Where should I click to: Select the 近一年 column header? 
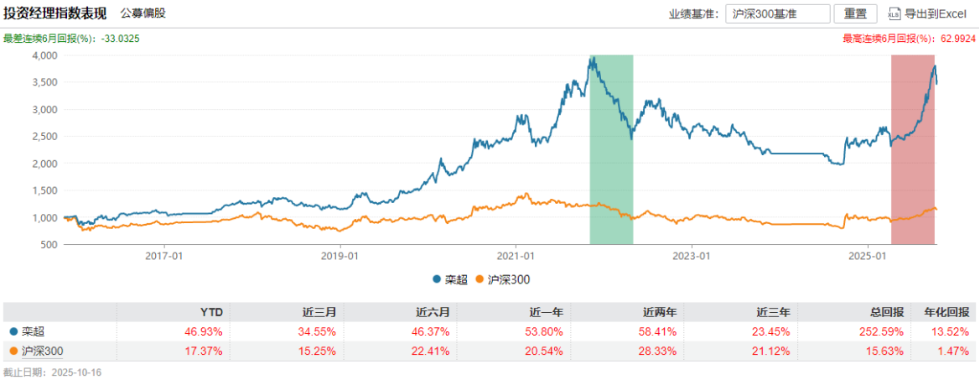[x=545, y=310]
